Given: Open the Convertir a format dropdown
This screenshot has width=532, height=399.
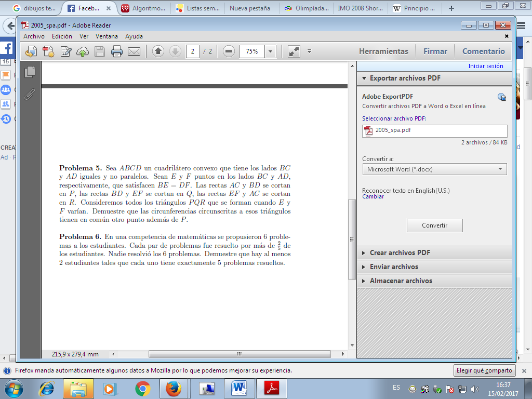Looking at the screenshot, I should [434, 169].
